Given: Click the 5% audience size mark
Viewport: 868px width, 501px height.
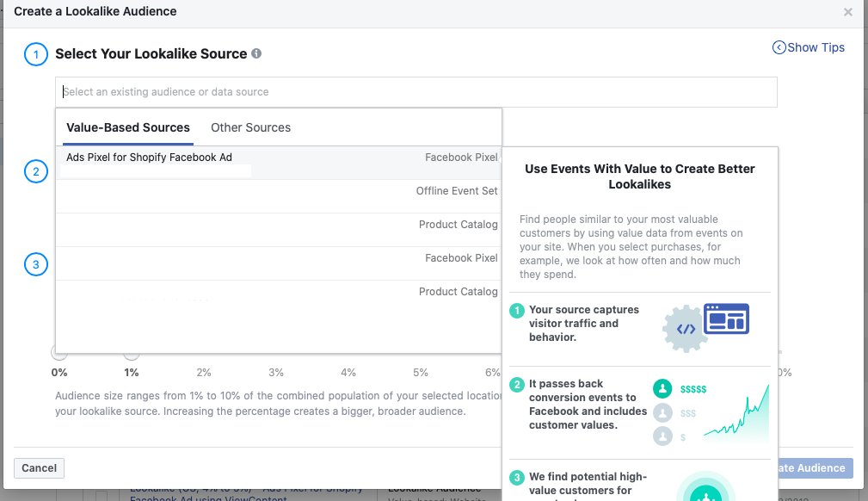Looking at the screenshot, I should pyautogui.click(x=420, y=373).
